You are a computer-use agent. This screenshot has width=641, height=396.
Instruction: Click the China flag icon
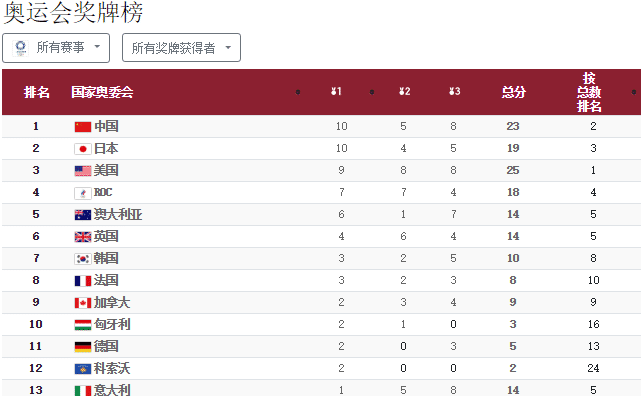tap(83, 127)
